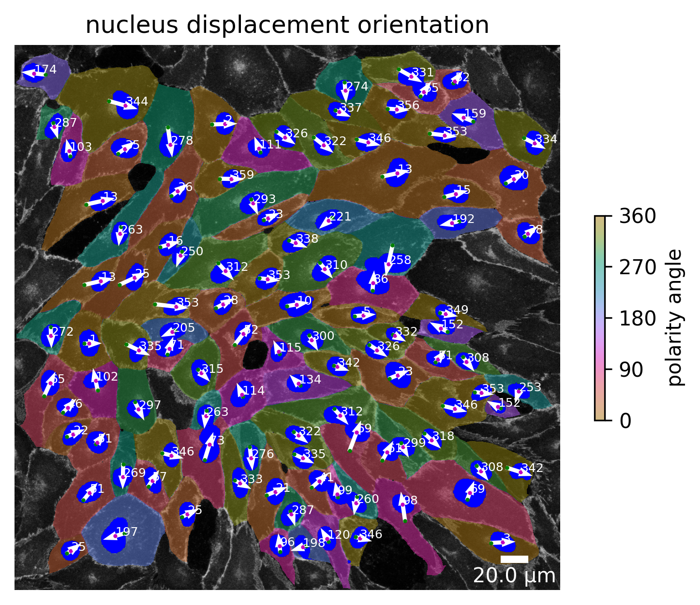Image resolution: width=700 pixels, height=605 pixels.
Task: Click the cell label 134
Action: (x=311, y=380)
